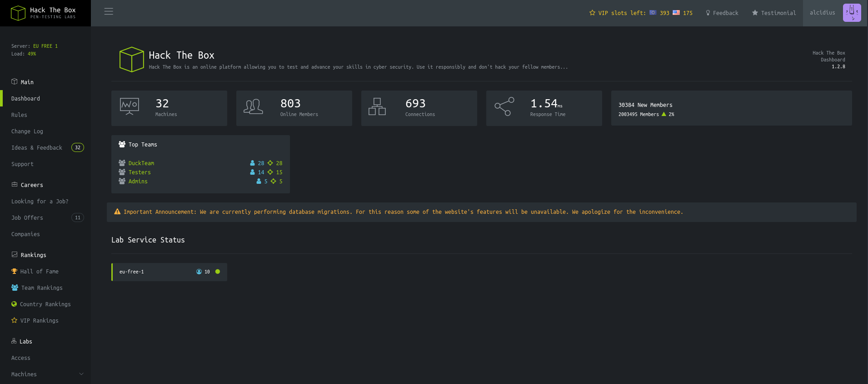
Task: Click the VIP Rankings star icon
Action: click(x=14, y=320)
